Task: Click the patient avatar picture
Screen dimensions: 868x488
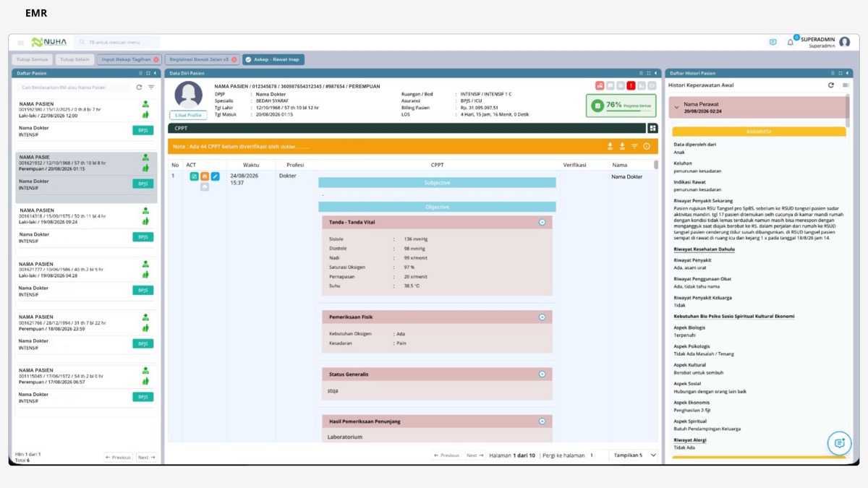Action: (189, 95)
